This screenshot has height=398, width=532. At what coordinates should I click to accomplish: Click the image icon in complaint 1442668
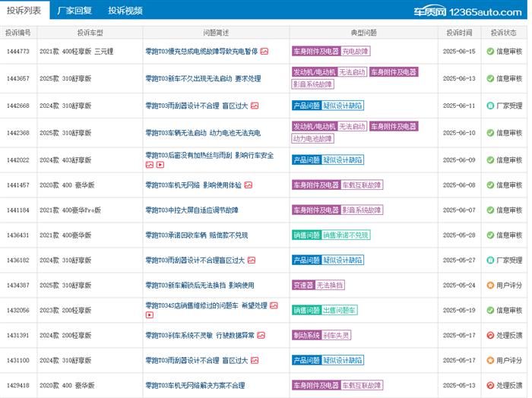click(255, 106)
